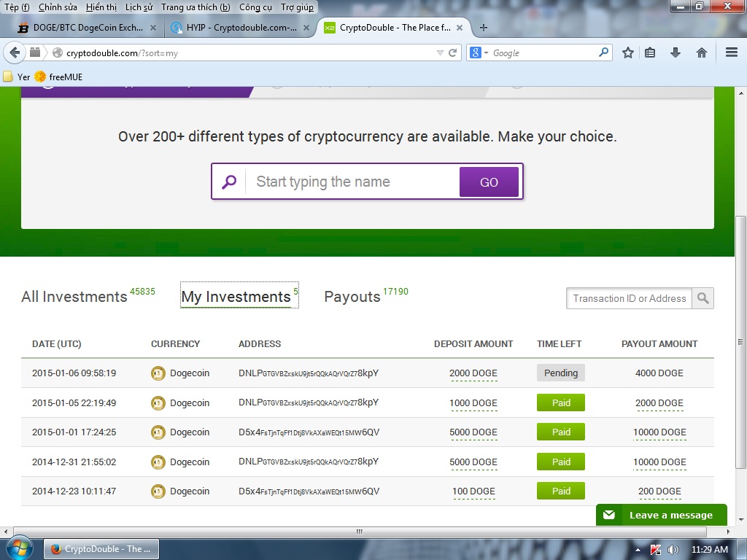Close the HYIP Cryptodouble tab
747x560 pixels.
(x=306, y=28)
